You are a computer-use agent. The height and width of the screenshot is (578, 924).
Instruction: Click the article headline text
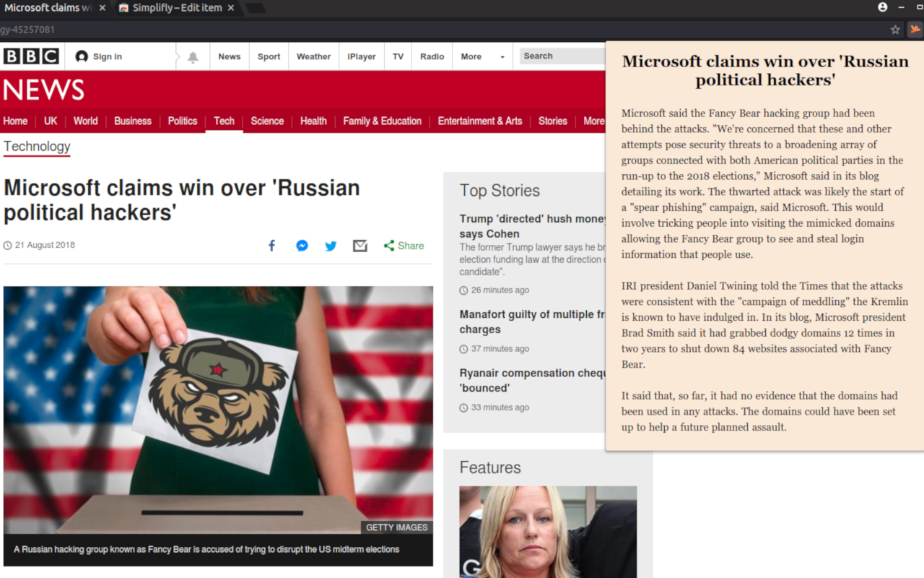[x=182, y=200]
